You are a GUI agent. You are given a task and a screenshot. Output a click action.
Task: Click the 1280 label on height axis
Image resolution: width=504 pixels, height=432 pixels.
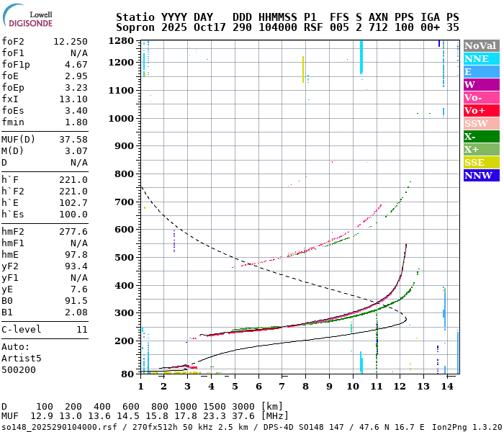point(122,41)
